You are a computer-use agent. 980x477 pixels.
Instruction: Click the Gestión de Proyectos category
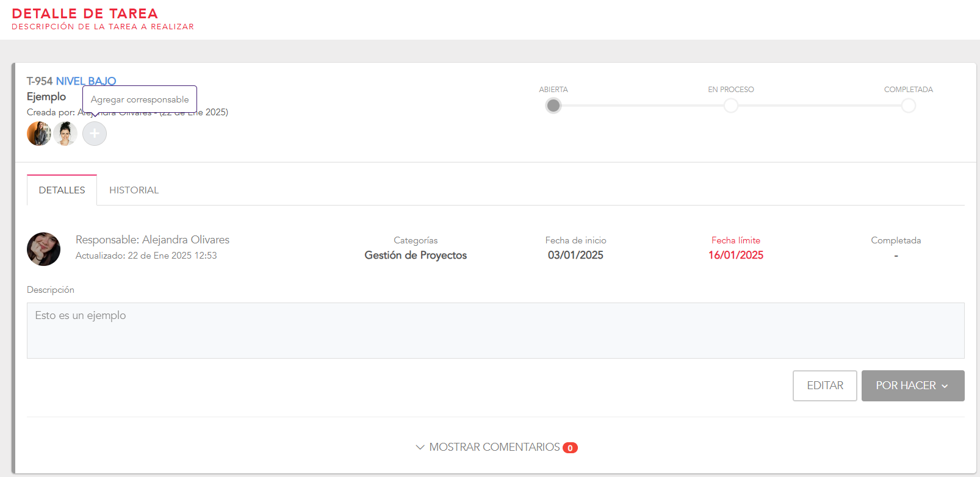pyautogui.click(x=416, y=255)
